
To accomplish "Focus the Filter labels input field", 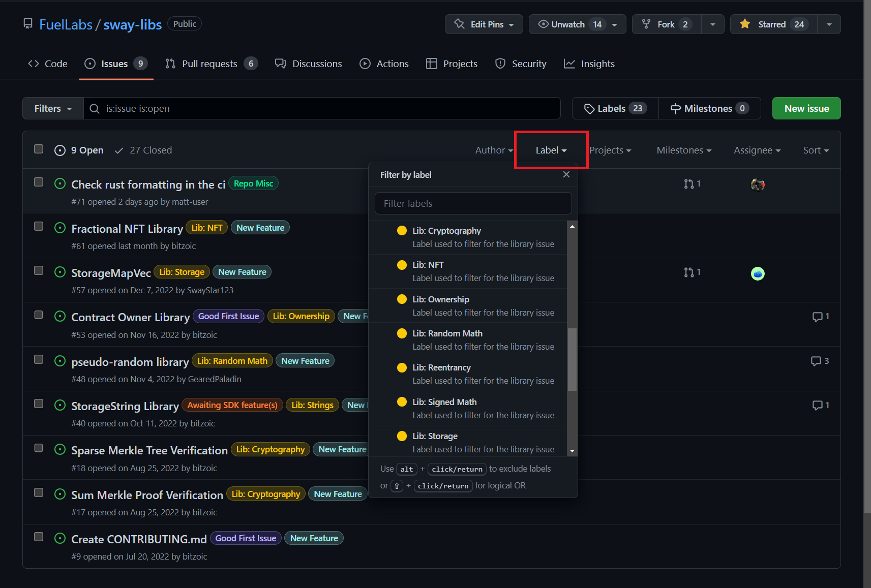I will (473, 203).
